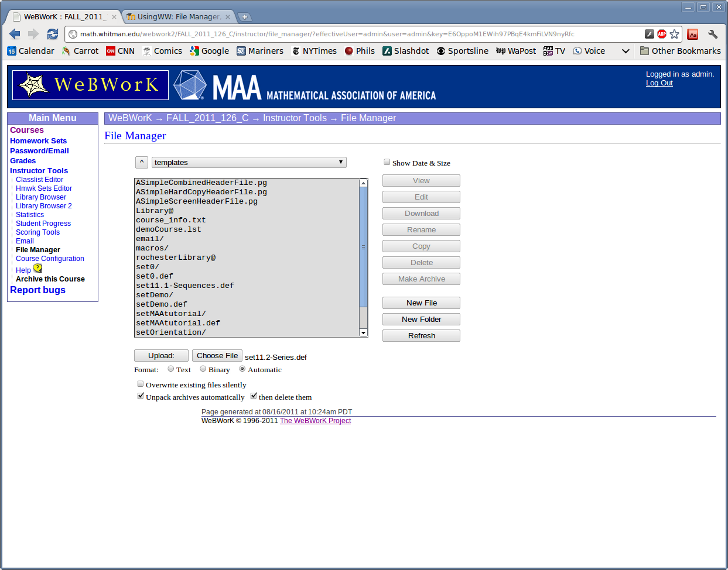The image size is (728, 570).
Task: Open the Other Bookmarks folder
Action: pos(680,51)
